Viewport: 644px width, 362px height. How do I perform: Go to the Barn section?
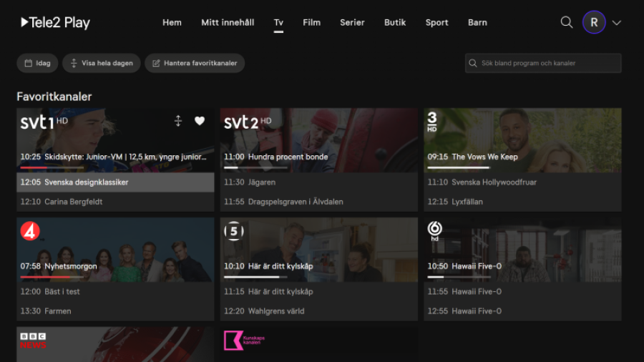click(477, 22)
